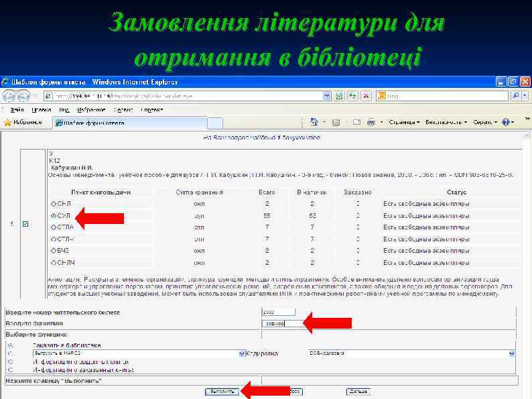The image size is (532, 399).
Task: Click the surname input field
Action: (282, 324)
